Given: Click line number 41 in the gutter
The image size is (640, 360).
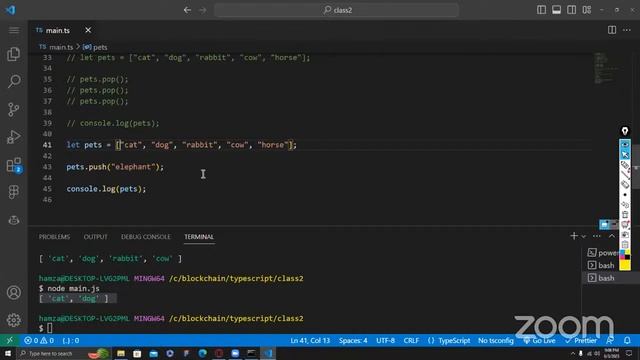Looking at the screenshot, I should (47, 145).
